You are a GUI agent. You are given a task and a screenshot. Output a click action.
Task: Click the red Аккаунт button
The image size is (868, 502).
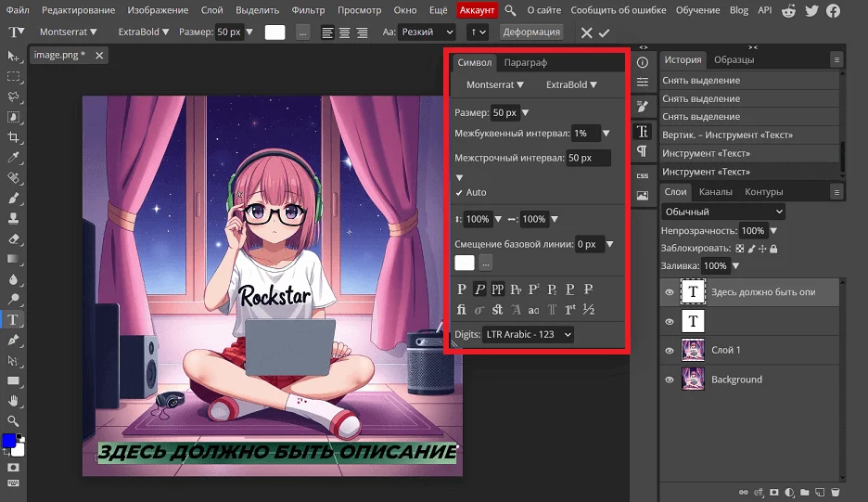tap(477, 10)
